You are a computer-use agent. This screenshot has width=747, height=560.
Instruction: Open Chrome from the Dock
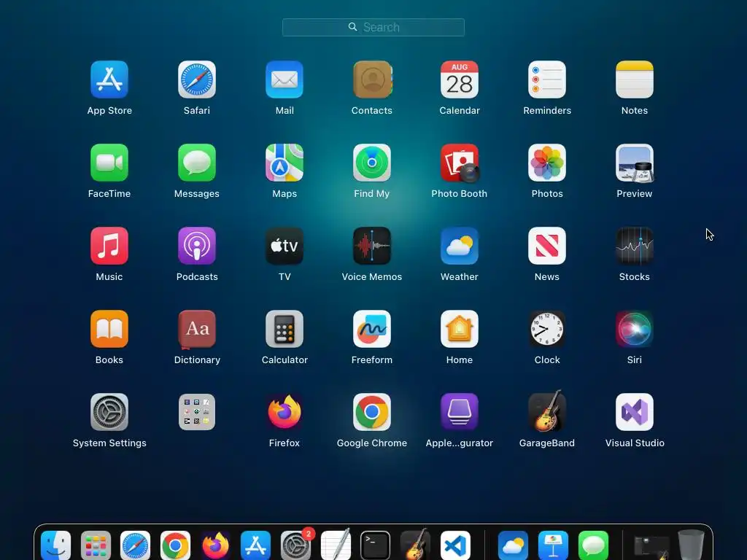coord(175,545)
